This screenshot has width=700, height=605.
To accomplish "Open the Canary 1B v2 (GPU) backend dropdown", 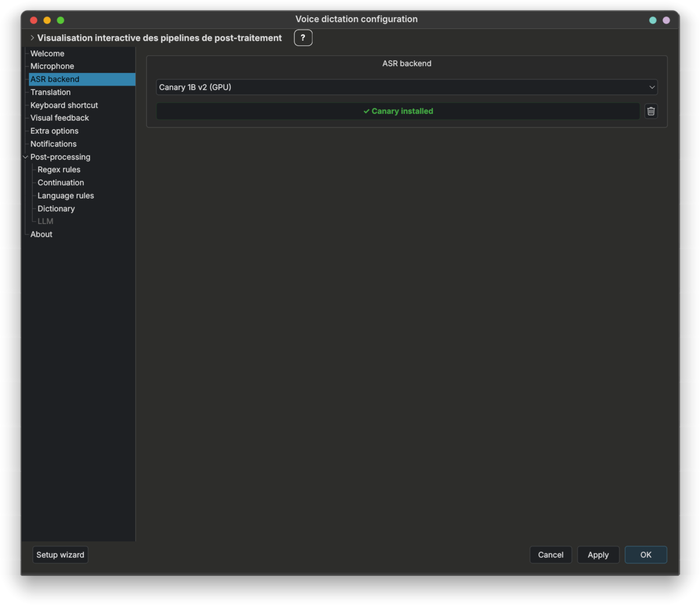I will click(x=407, y=87).
